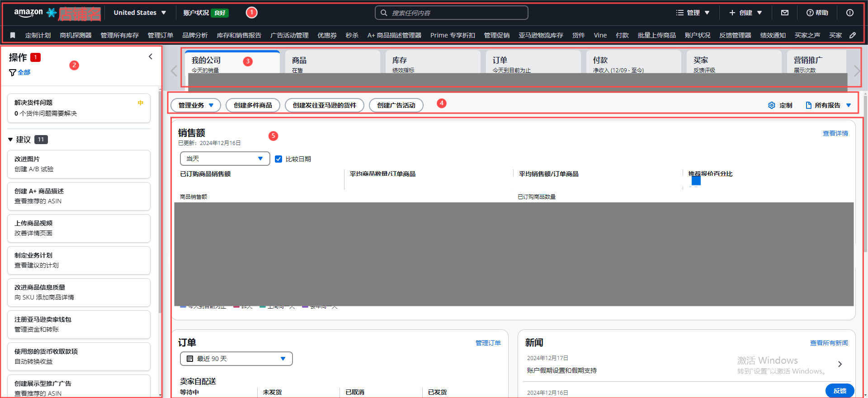Open the mail envelope icon in header
Image resolution: width=868 pixels, height=398 pixels.
point(785,13)
